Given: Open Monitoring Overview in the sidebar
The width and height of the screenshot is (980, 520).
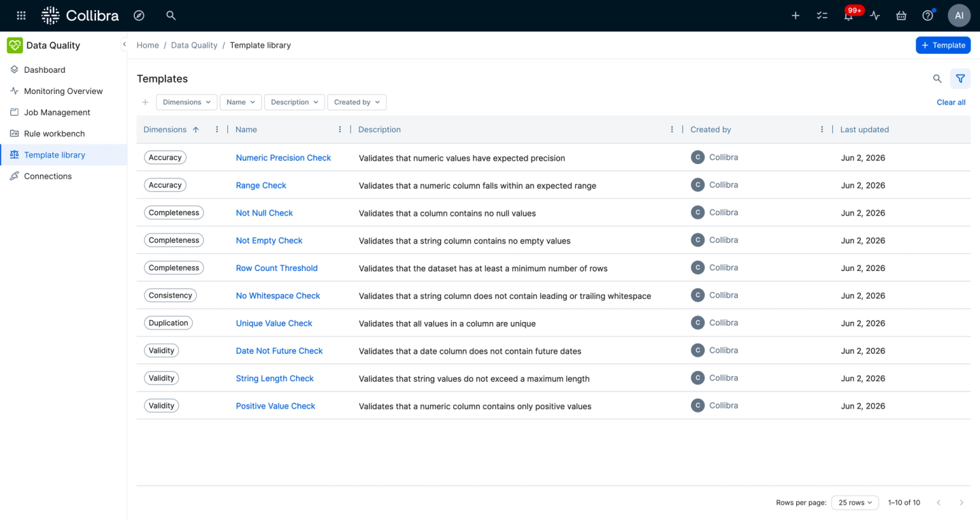Looking at the screenshot, I should [63, 91].
